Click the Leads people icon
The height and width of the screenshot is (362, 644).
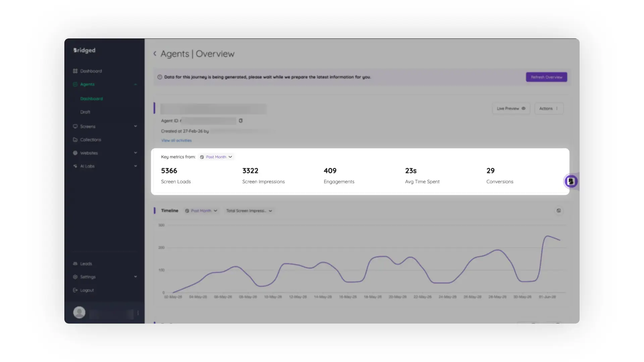pos(75,264)
